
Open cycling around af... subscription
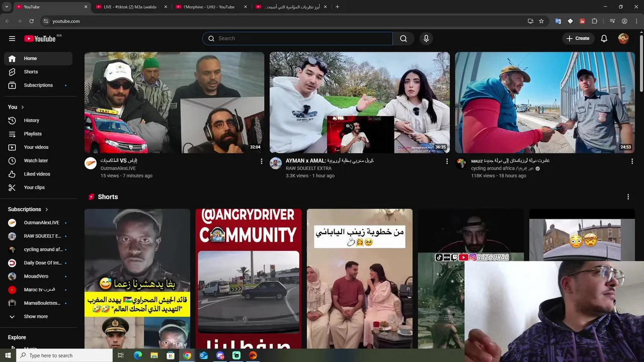point(38,249)
